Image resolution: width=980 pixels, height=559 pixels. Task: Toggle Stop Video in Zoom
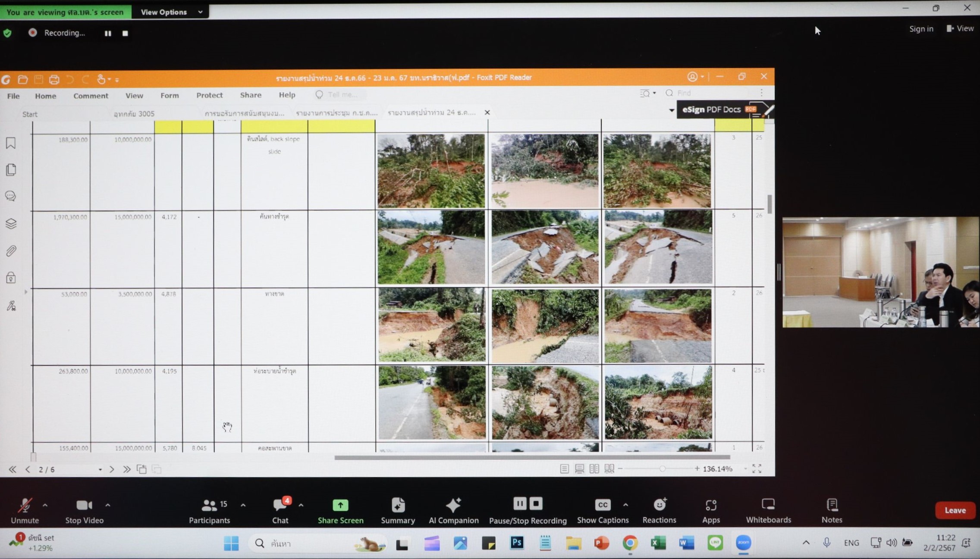tap(84, 510)
